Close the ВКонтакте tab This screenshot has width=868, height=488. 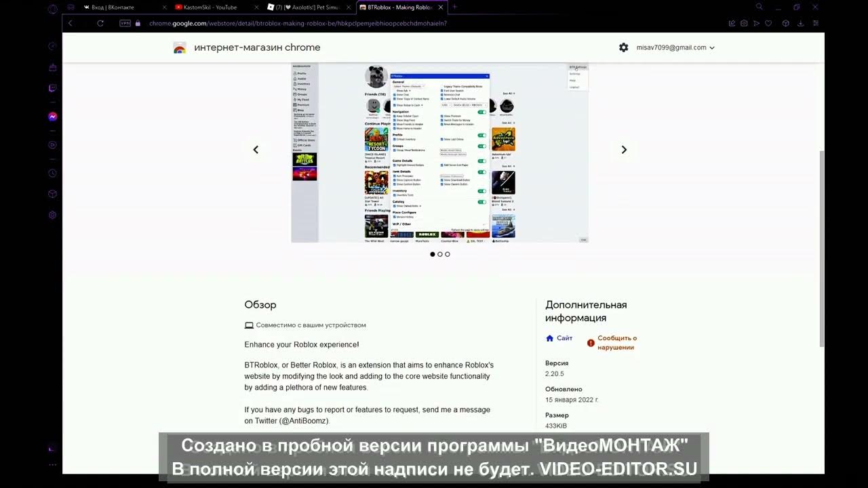[x=164, y=7]
